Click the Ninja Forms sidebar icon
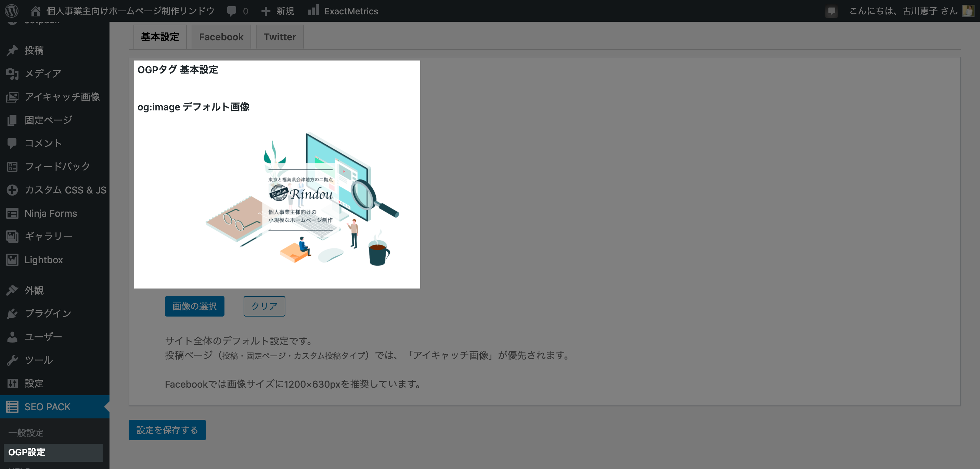This screenshot has width=980, height=469. click(12, 213)
